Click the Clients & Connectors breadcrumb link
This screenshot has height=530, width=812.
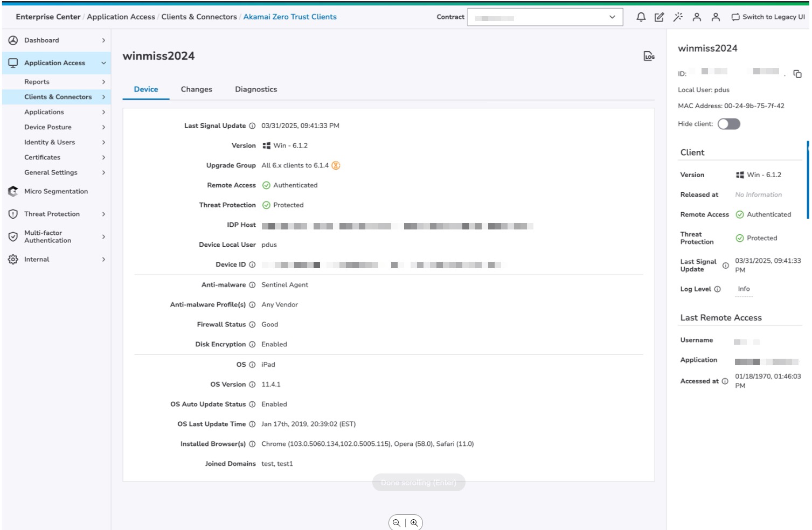(x=199, y=17)
